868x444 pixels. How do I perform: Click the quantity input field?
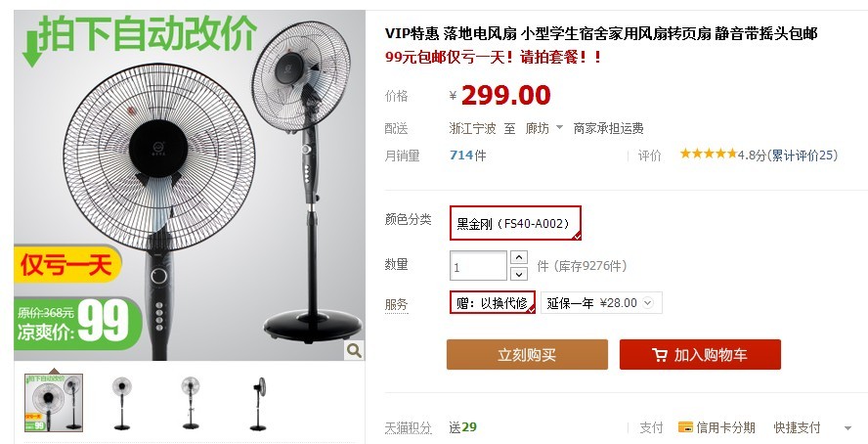click(478, 266)
